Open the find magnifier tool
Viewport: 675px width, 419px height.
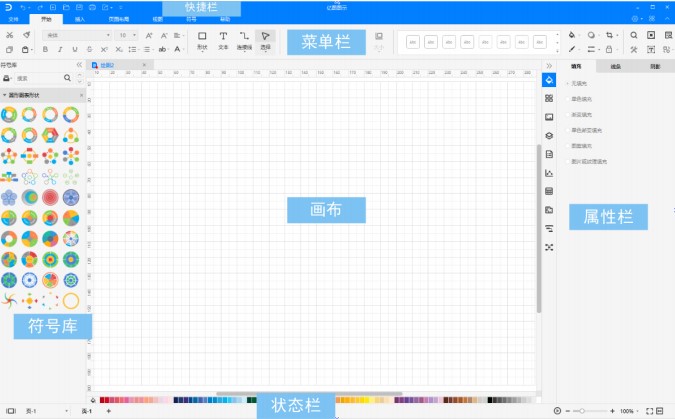click(x=634, y=35)
